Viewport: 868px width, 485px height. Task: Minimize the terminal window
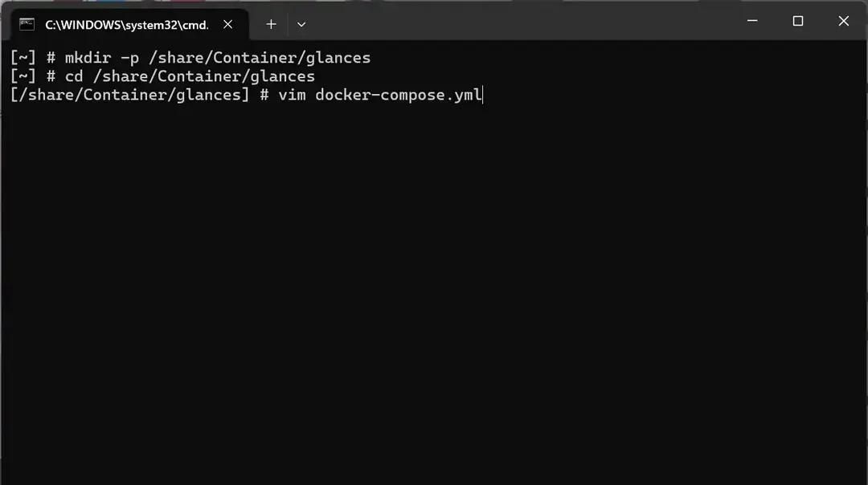(x=752, y=21)
